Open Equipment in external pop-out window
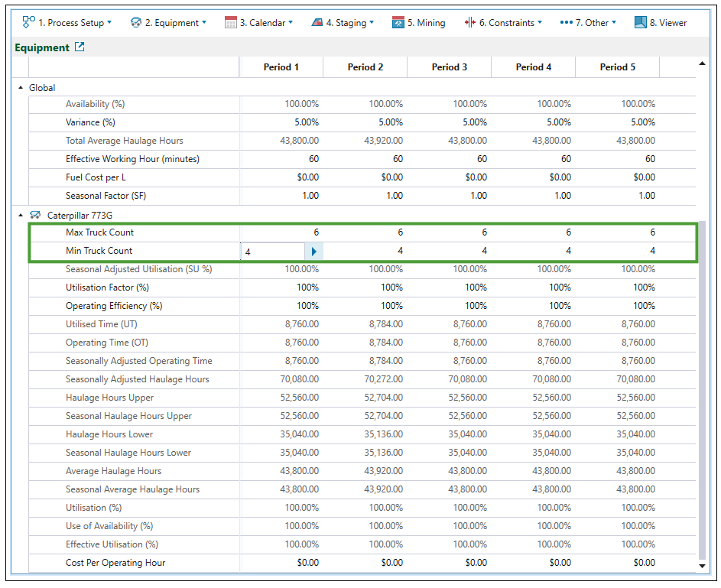Image resolution: width=721 pixels, height=588 pixels. 80,47
